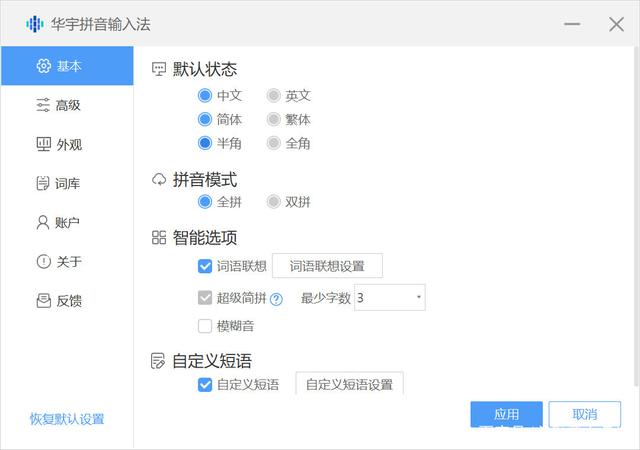Toggle the 自定义短语 checkbox
Image resolution: width=640 pixels, height=450 pixels.
(205, 385)
